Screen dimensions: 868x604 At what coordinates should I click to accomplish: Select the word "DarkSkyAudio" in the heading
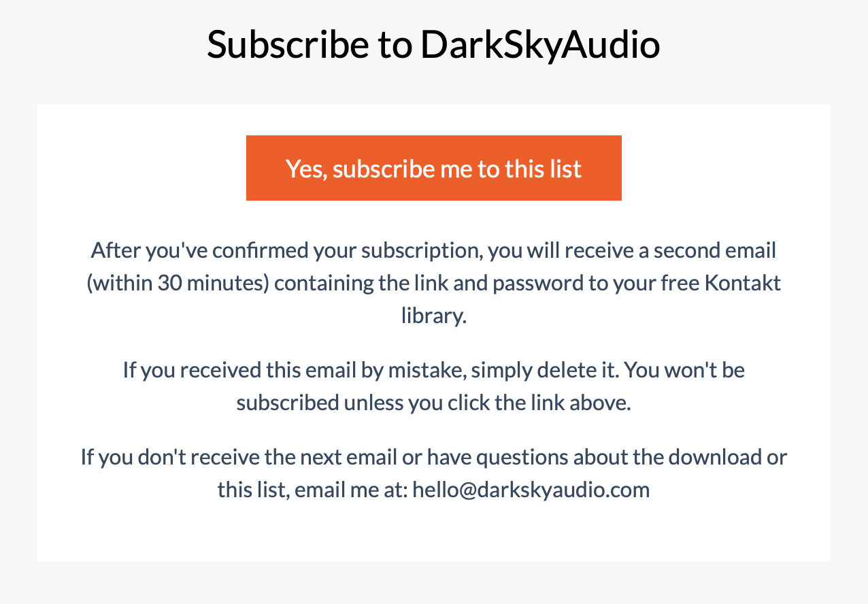click(540, 44)
